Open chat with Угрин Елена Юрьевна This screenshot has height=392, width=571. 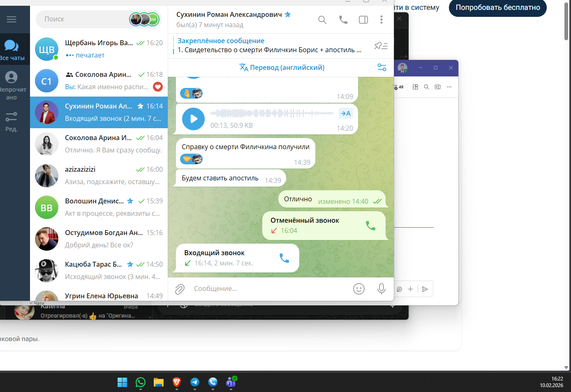pos(99,294)
